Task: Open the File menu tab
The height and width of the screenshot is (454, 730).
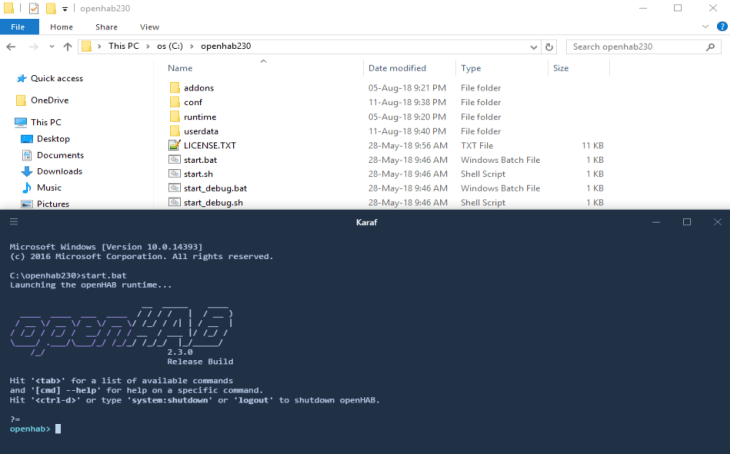Action: pyautogui.click(x=19, y=27)
